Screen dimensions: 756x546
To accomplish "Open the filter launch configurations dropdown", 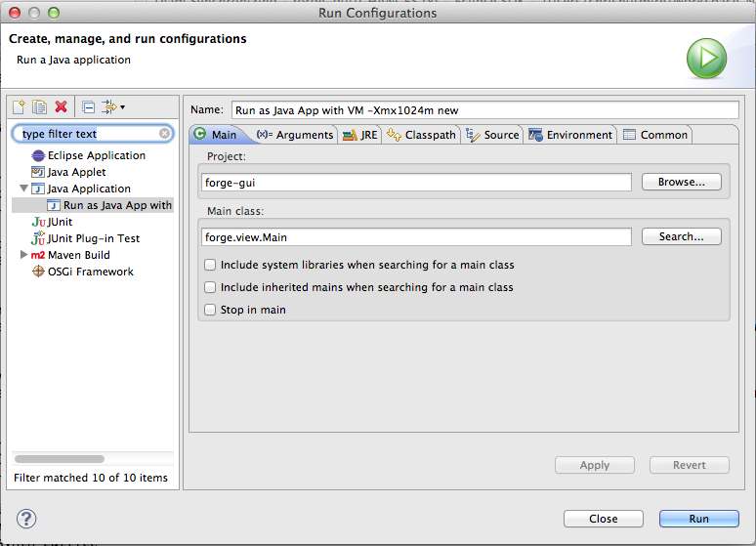I will tap(113, 107).
